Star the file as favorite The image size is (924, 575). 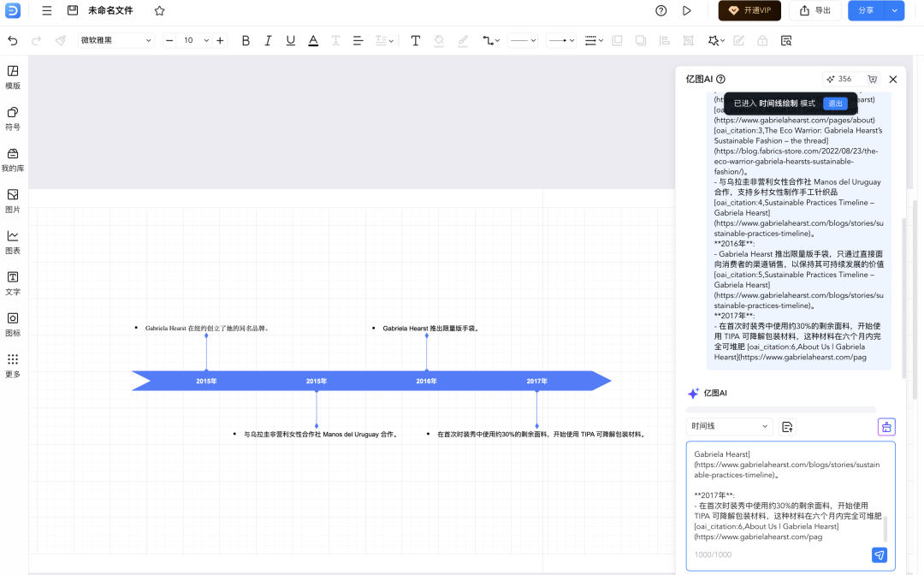point(160,10)
